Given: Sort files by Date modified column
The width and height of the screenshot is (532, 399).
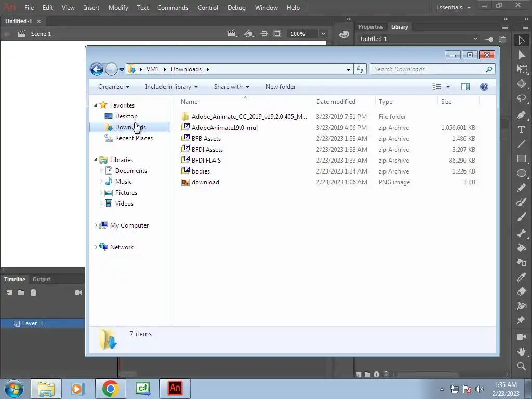Looking at the screenshot, I should click(336, 102).
